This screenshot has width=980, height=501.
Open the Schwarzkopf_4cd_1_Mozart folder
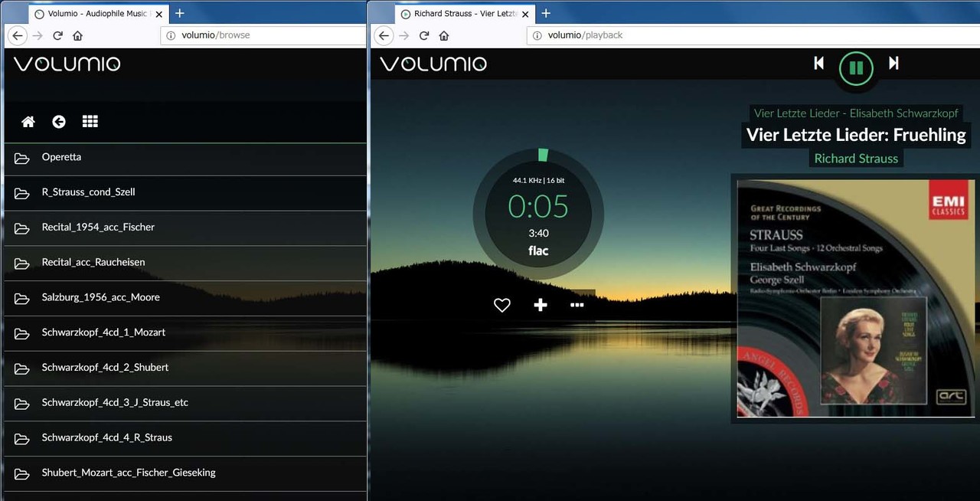[103, 332]
